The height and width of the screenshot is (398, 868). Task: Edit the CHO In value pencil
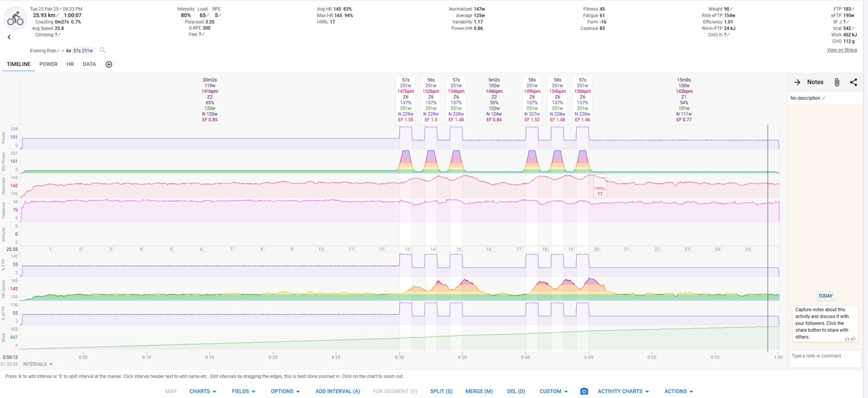tap(729, 35)
